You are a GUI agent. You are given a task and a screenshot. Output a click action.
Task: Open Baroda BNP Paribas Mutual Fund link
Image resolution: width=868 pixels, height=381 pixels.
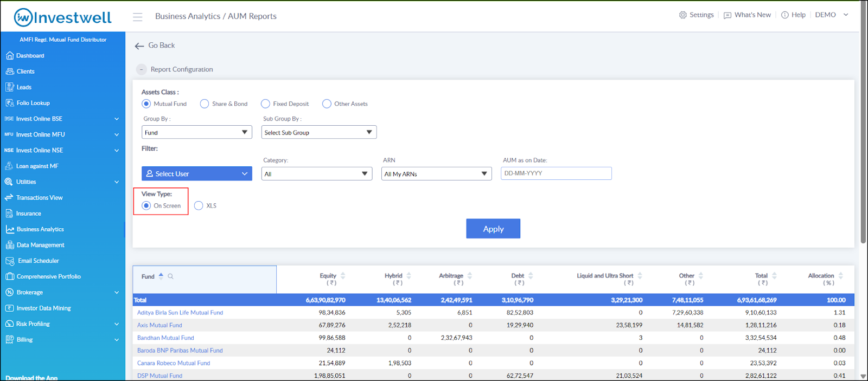pos(180,351)
